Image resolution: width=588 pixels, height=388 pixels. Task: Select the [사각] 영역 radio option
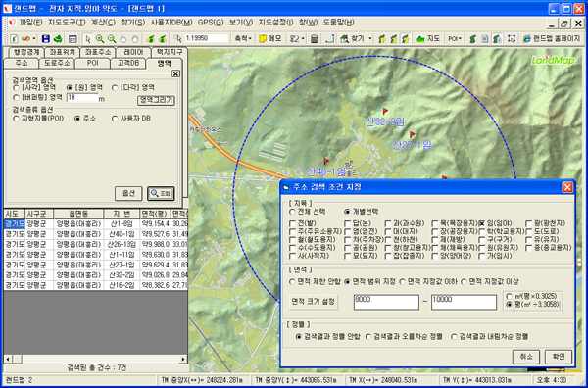tap(16, 88)
